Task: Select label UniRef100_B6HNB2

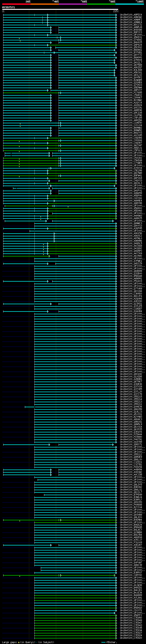Action: coord(131,128)
